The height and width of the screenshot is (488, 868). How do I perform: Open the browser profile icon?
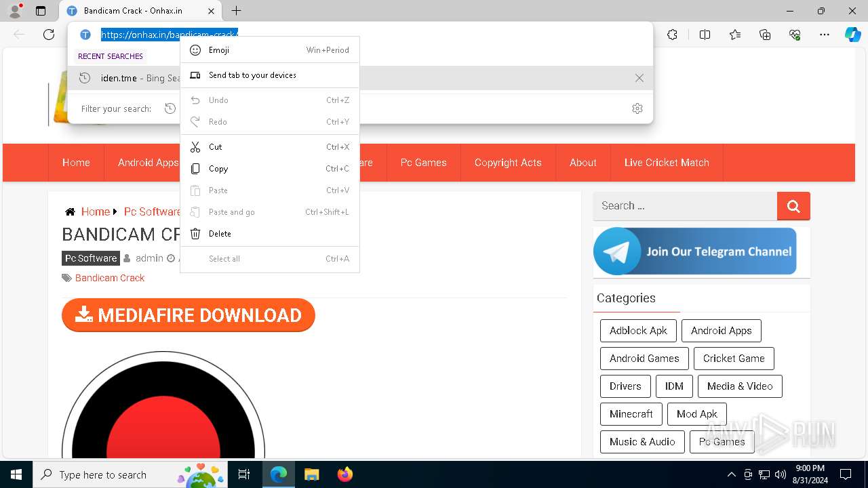coord(14,11)
